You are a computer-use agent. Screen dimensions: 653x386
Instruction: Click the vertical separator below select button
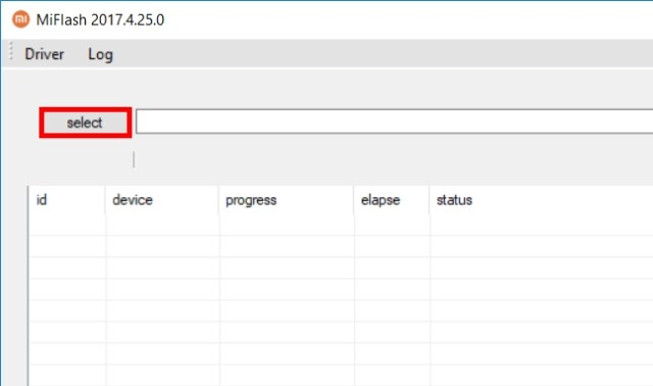[134, 160]
